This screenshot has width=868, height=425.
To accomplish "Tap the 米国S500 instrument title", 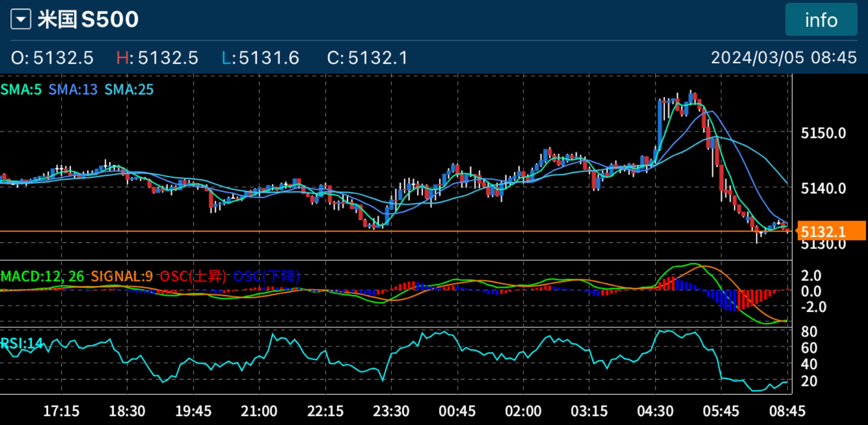I will pos(88,20).
